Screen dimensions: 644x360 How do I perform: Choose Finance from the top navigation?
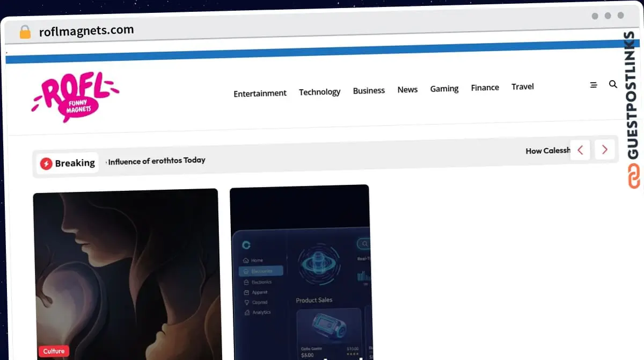click(485, 88)
